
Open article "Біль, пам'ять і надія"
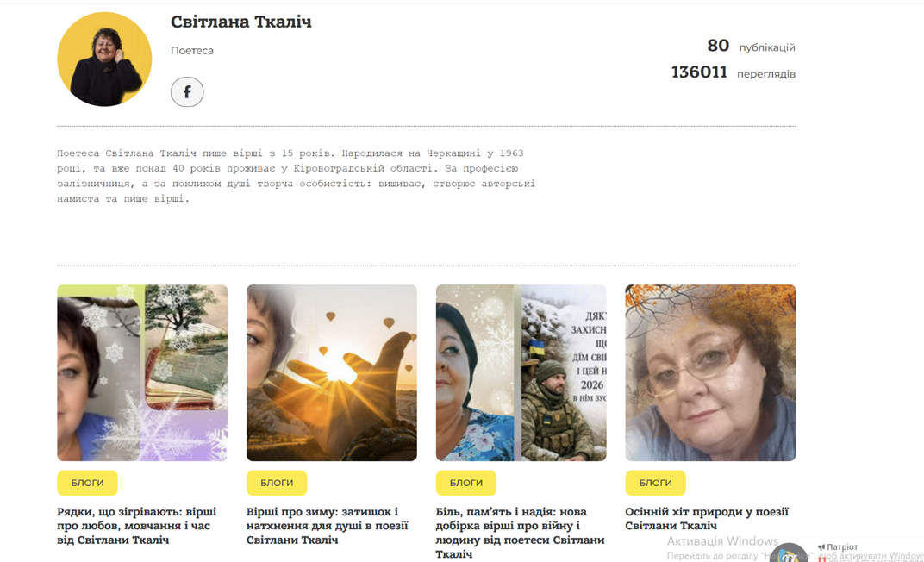[521, 534]
